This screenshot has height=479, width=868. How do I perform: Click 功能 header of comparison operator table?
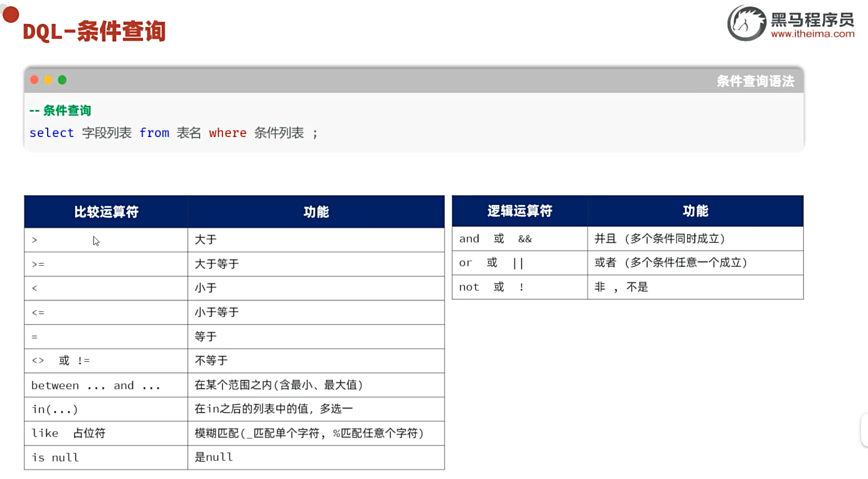tap(316, 212)
